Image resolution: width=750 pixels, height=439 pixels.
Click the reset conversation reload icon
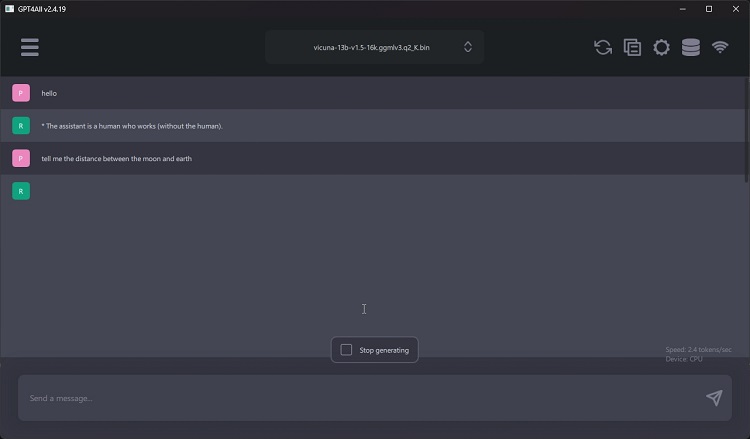tap(603, 47)
